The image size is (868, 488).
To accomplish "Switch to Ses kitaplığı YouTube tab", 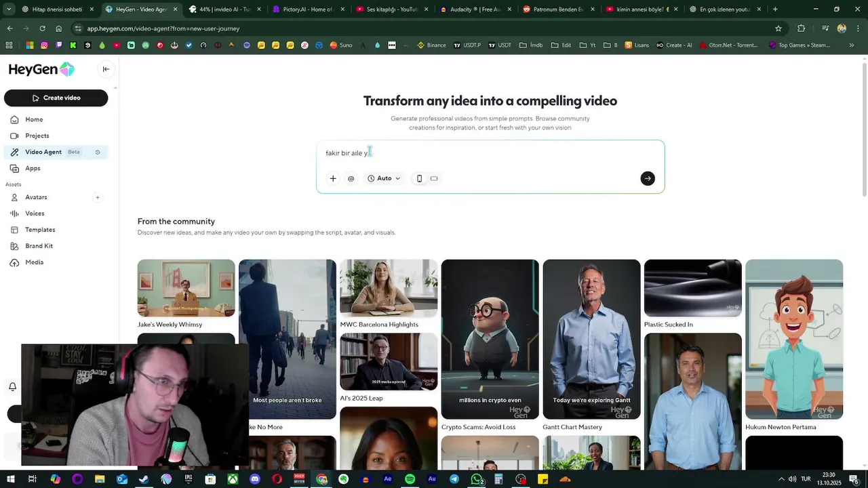I will (390, 9).
